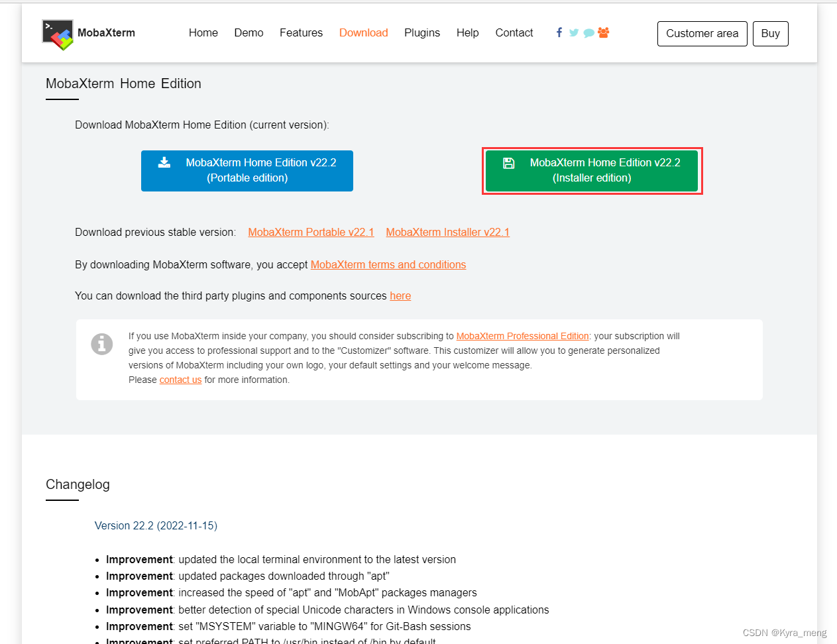Screen dimensions: 837x644
Task: Click the MobaXterm logo
Action: pyautogui.click(x=58, y=32)
